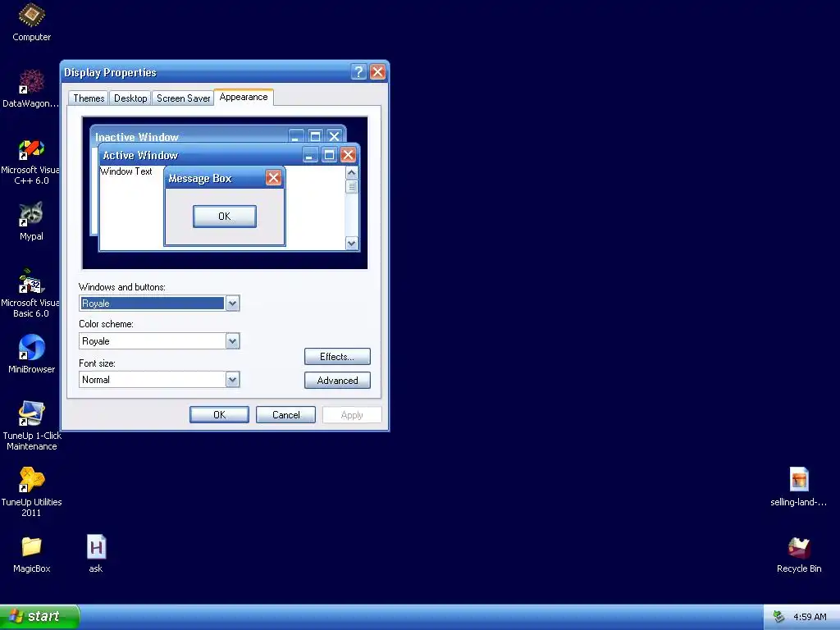Click the preview Active Window close icon

coord(348,155)
